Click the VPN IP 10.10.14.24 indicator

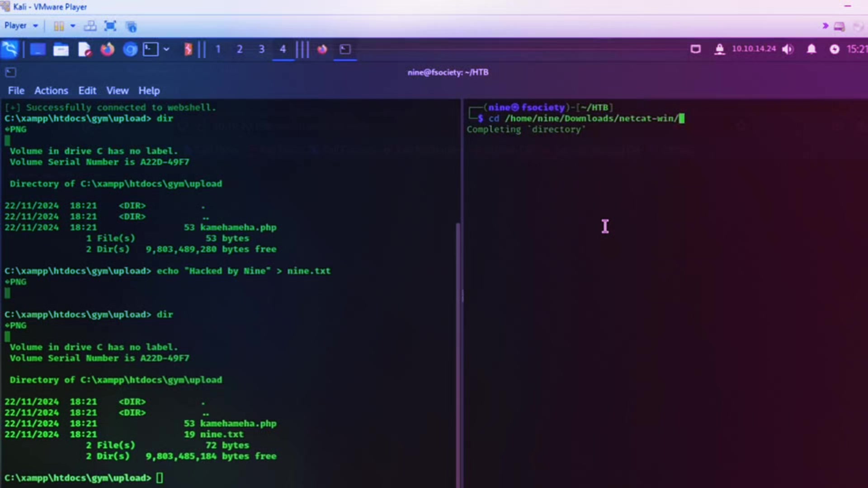coord(754,49)
